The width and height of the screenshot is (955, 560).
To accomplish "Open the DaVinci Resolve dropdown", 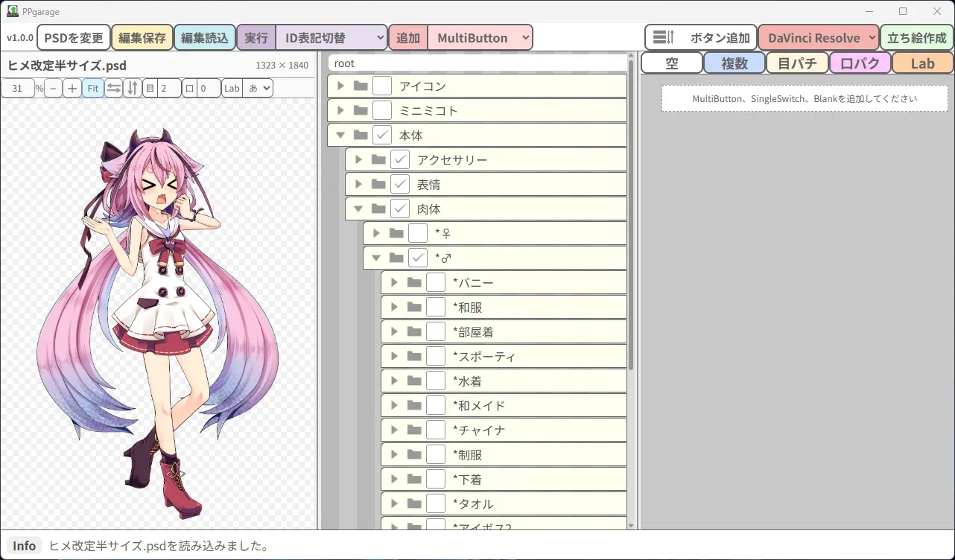I will click(819, 37).
